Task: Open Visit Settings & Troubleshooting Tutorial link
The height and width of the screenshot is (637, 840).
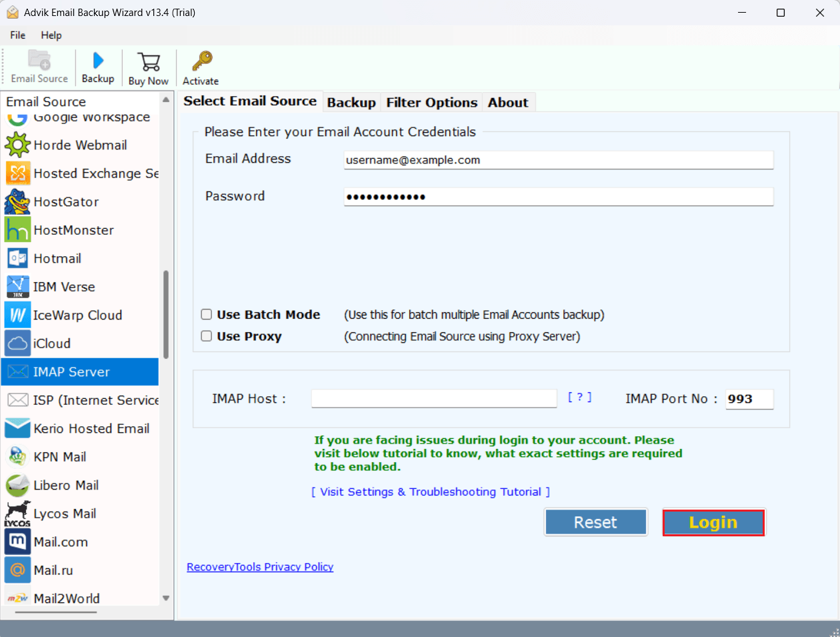Action: coord(431,492)
